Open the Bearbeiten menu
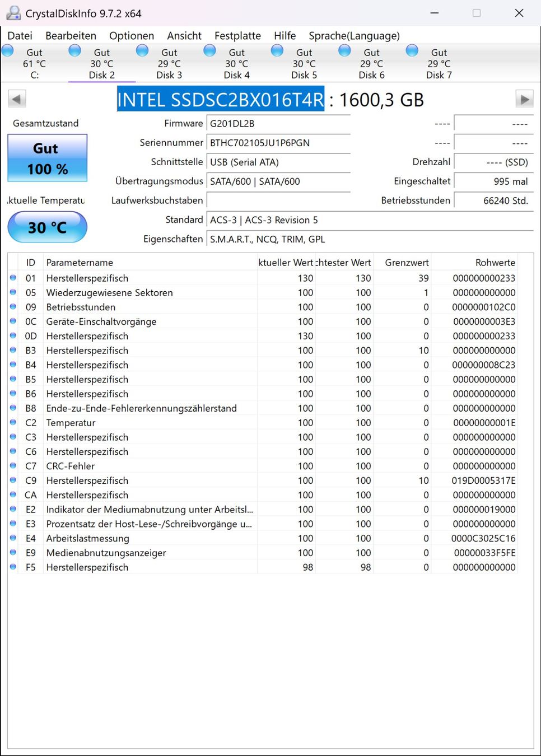 [x=71, y=36]
